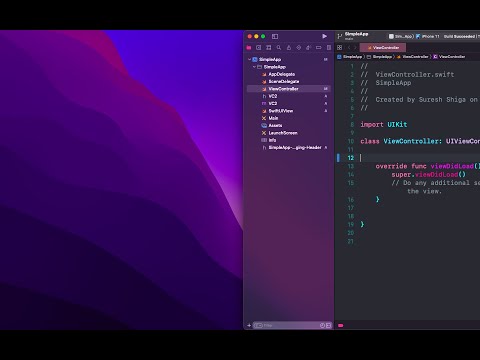Toggle the navigator sidebar button
This screenshot has height=360, width=480.
click(x=275, y=36)
